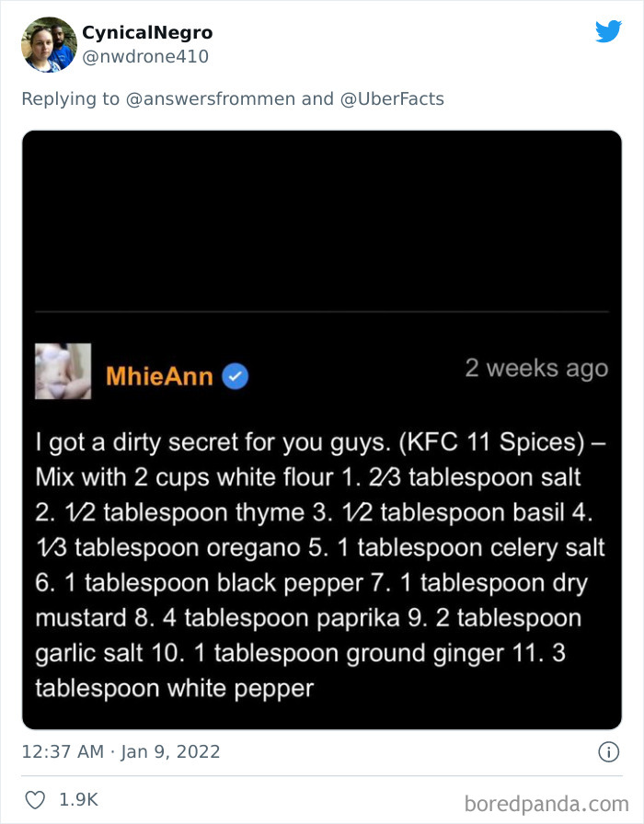Open the @answersfrommen mention link
This screenshot has height=824, width=644.
(x=211, y=98)
